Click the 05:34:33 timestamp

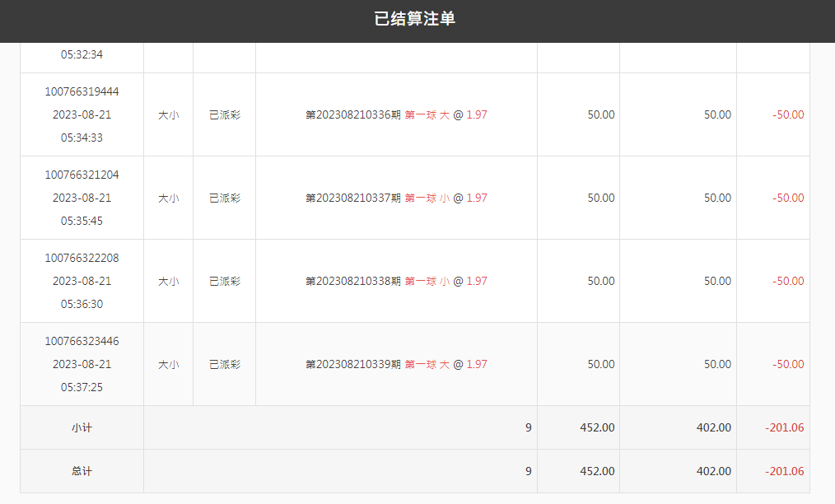coord(82,138)
